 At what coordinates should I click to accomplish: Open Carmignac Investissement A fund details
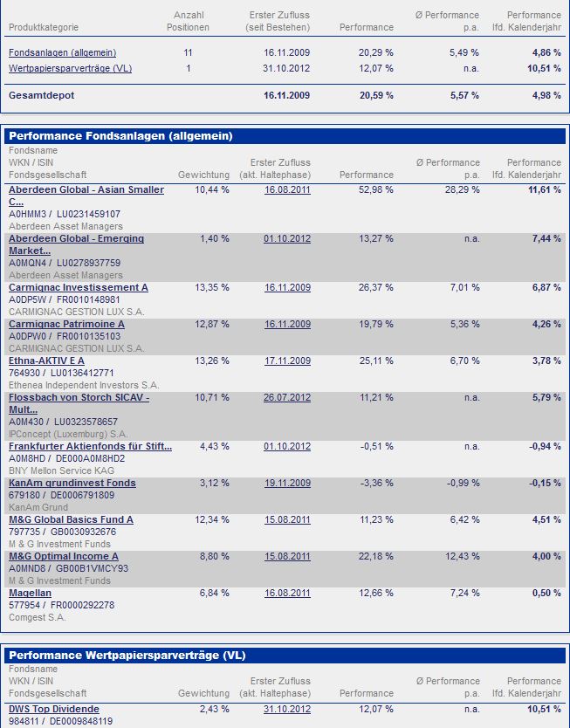pos(79,287)
